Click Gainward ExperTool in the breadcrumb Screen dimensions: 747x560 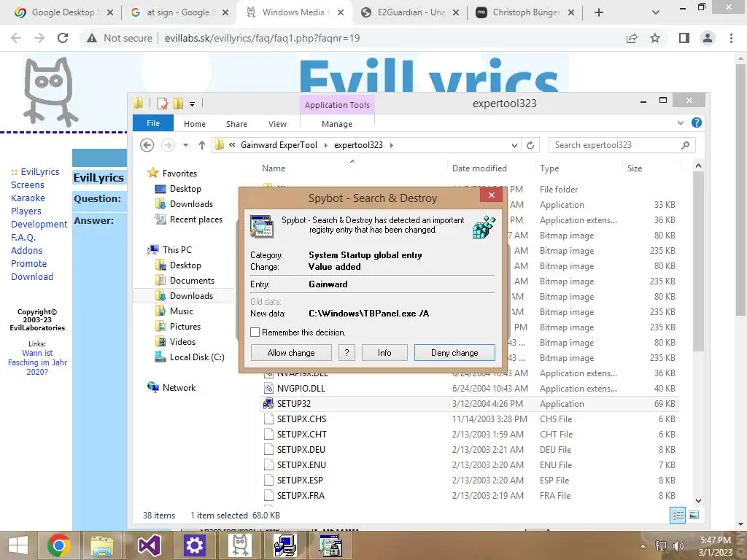click(279, 145)
